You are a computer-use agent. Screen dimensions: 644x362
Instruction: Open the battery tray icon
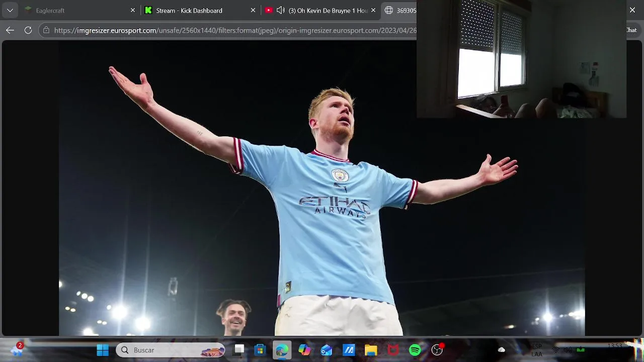click(x=581, y=350)
